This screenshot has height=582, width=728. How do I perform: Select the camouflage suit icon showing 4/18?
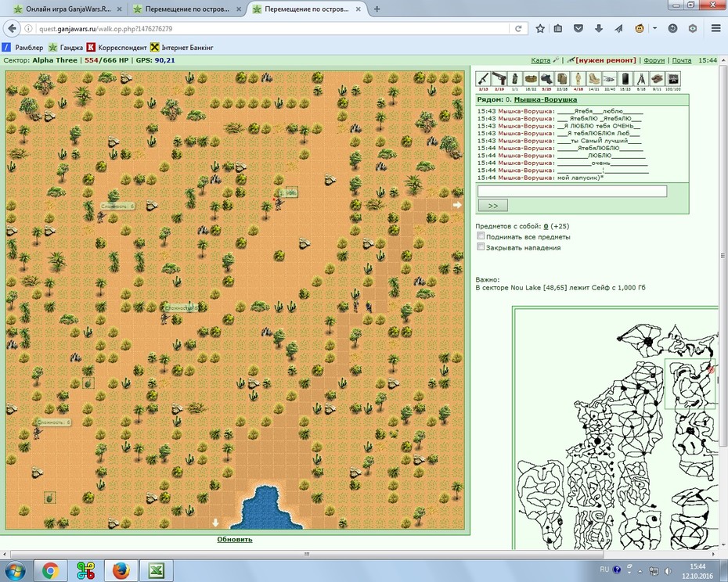click(x=578, y=79)
